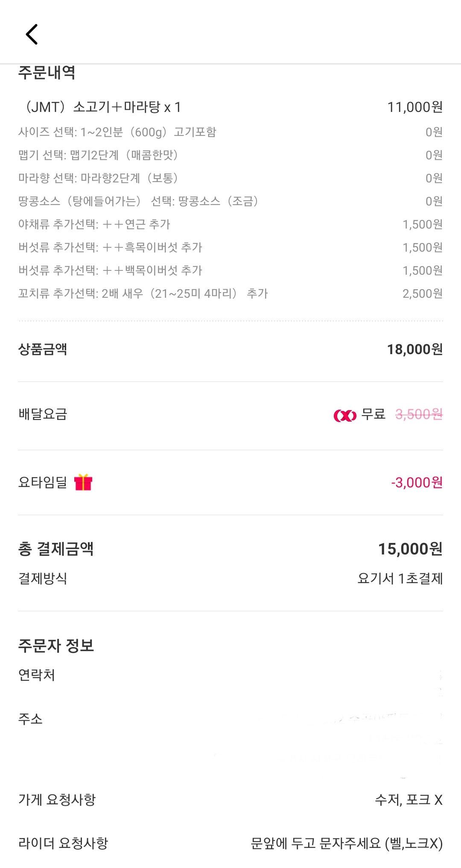Tap the 사이즈 선택 option line
The height and width of the screenshot is (868, 461).
117,132
